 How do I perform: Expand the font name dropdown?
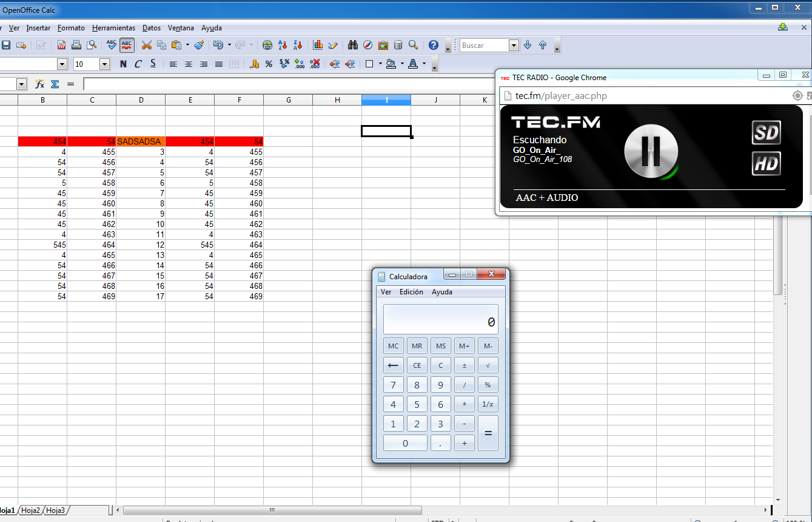coord(62,64)
